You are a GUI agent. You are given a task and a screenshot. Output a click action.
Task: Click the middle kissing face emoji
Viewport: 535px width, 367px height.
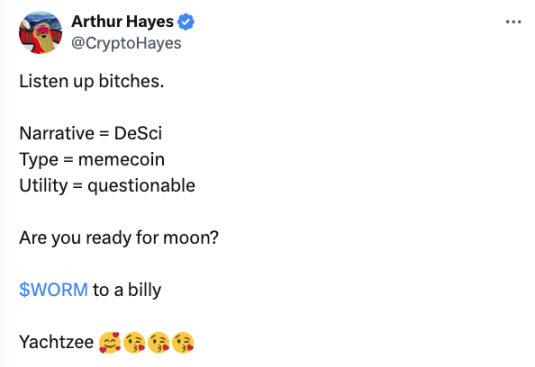point(159,342)
